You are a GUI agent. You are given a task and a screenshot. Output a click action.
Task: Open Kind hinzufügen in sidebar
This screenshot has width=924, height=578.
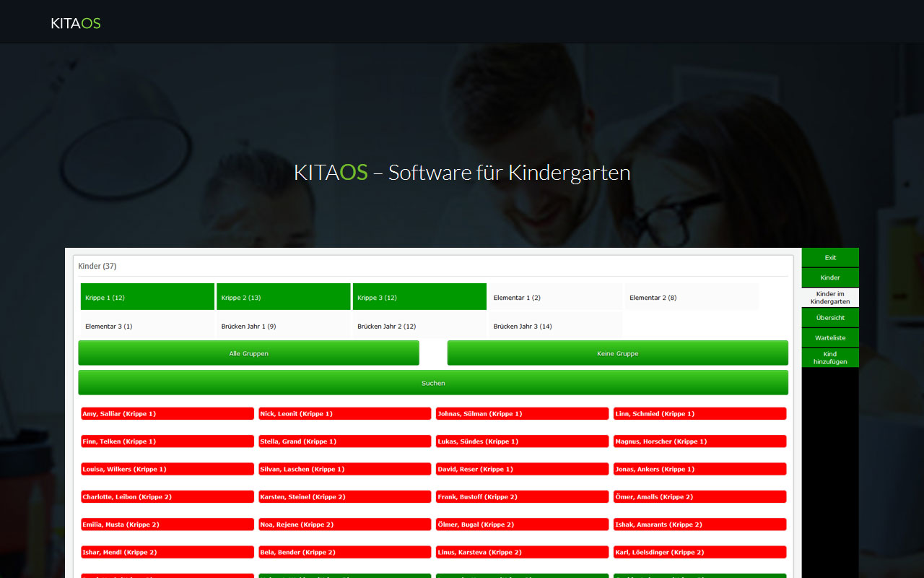[830, 358]
